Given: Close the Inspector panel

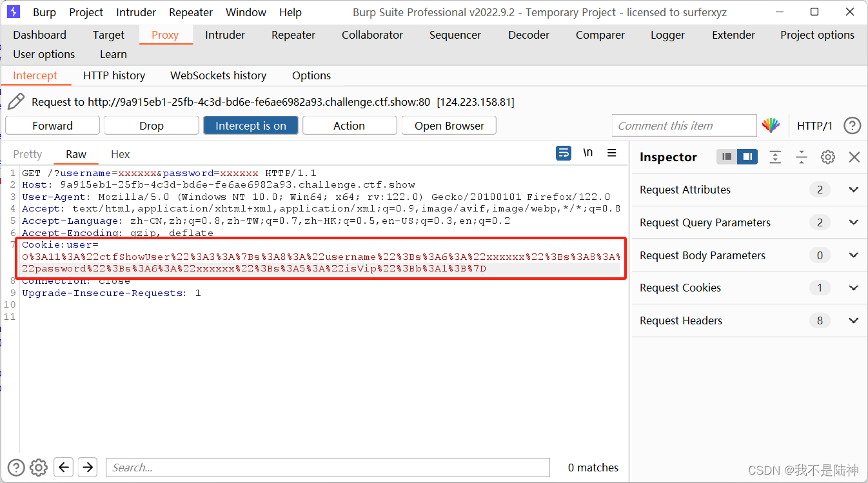Looking at the screenshot, I should (854, 157).
